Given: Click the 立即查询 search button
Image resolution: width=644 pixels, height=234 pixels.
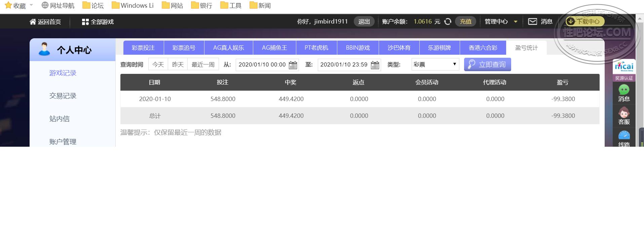Looking at the screenshot, I should [487, 64].
